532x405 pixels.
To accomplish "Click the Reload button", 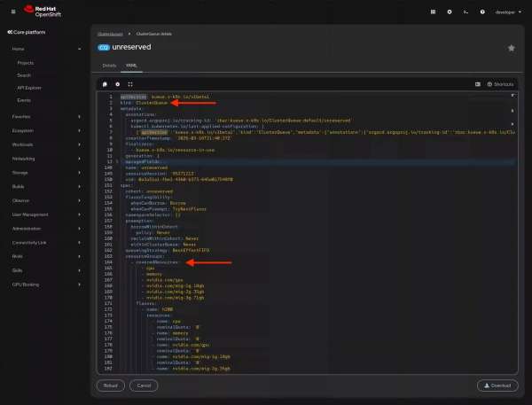I will point(111,386).
